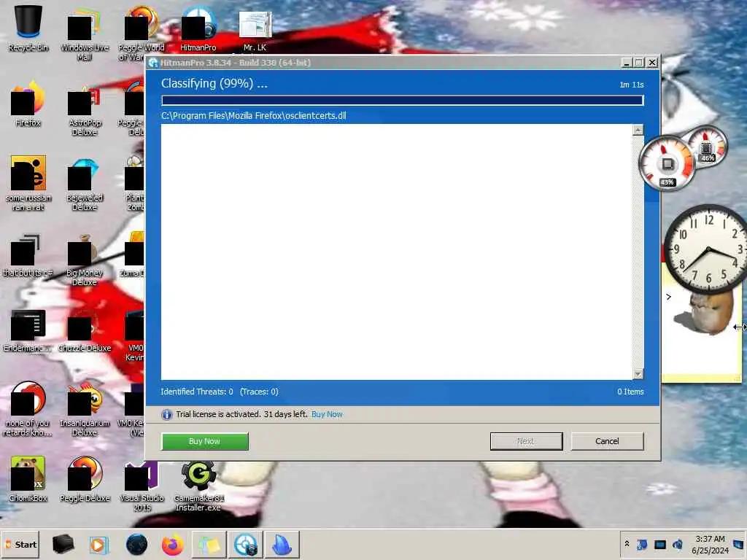Show hidden tray icons arrow
Viewport: 747px width, 560px height.
tap(627, 544)
